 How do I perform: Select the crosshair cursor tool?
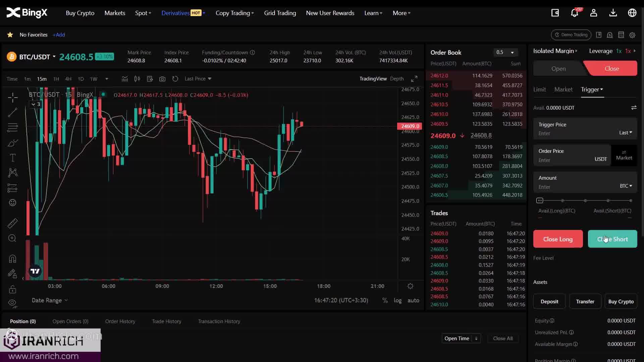(x=12, y=97)
